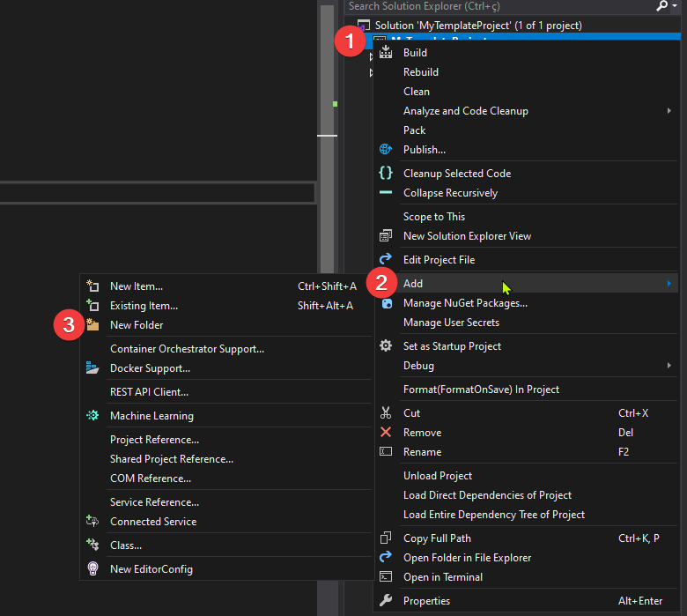Click the Collapse Recursively minus icon
The image size is (687, 616).
click(386, 192)
